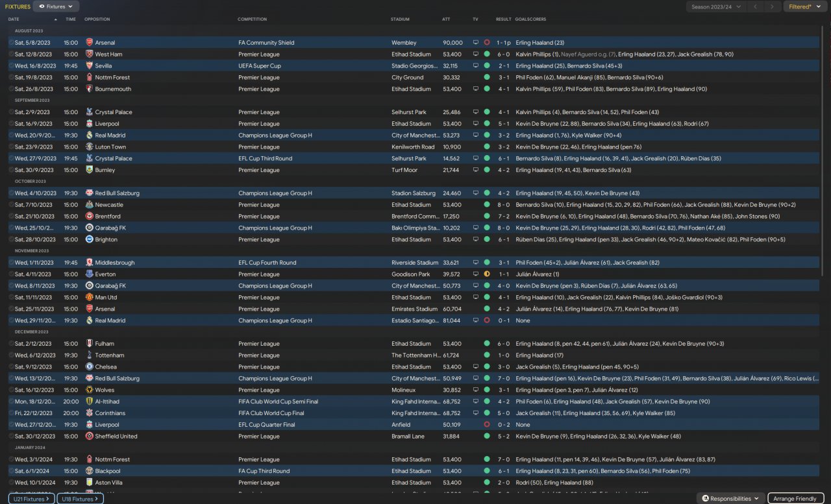This screenshot has height=504, width=831.
Task: Click the Wembley stadium name
Action: (x=404, y=43)
